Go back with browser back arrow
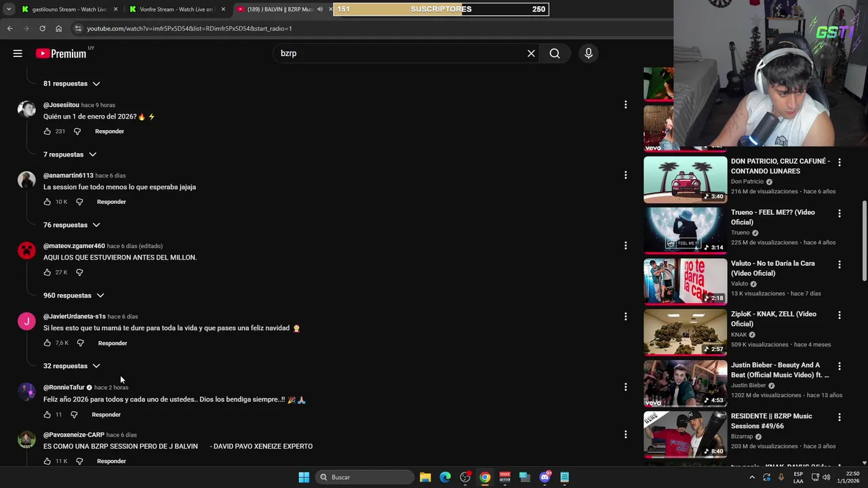The height and width of the screenshot is (488, 868). point(9,28)
